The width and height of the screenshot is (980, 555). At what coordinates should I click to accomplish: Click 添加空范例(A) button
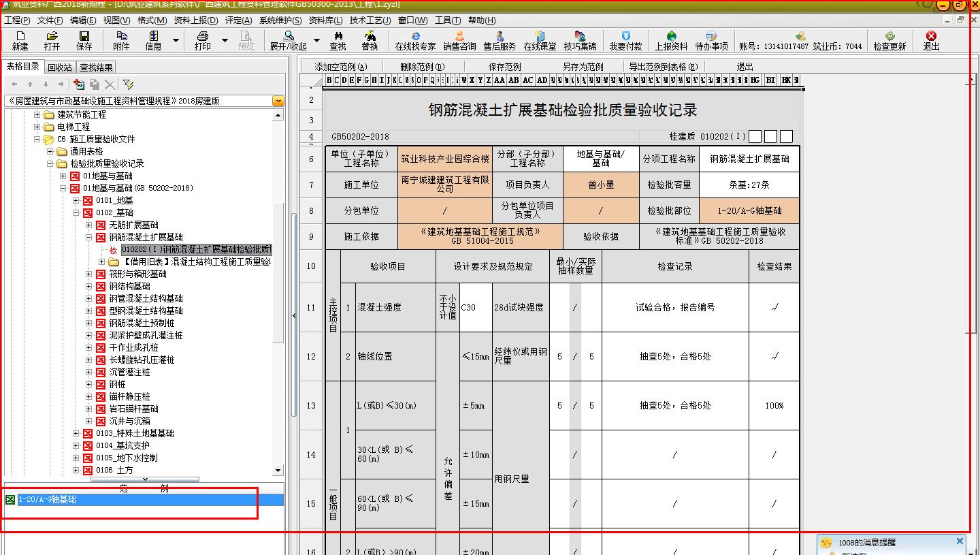pos(340,67)
